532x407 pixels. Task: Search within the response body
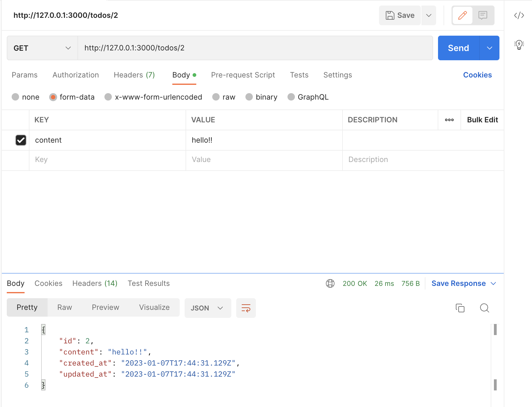click(484, 308)
